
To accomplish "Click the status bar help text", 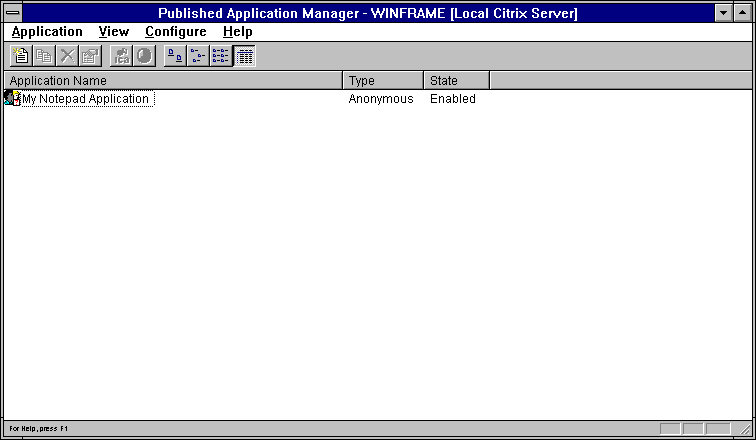I will 39,428.
